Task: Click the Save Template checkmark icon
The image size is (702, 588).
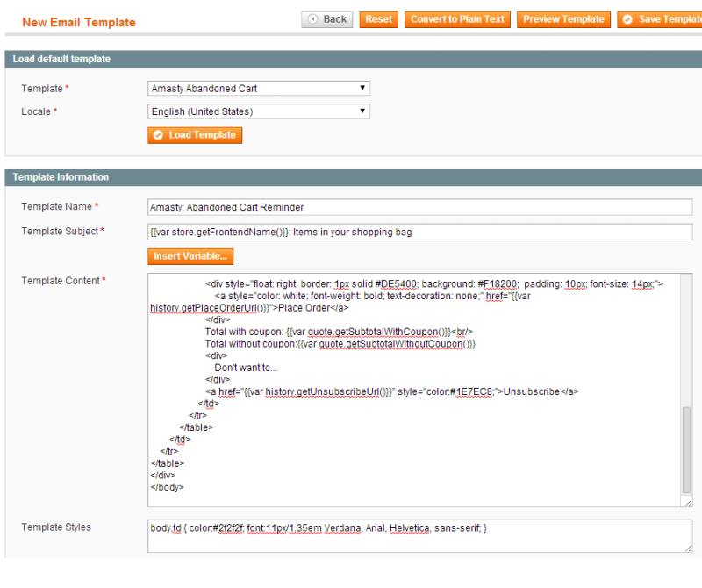Action: pos(627,19)
